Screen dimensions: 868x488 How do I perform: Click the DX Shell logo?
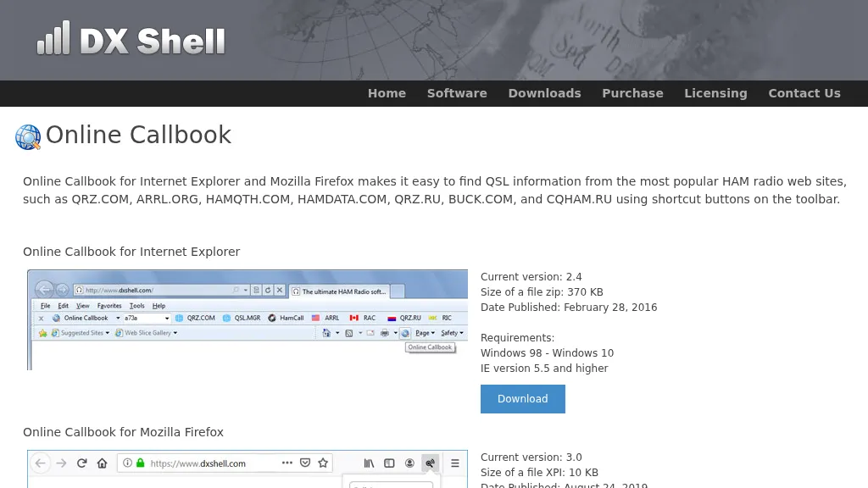[131, 39]
